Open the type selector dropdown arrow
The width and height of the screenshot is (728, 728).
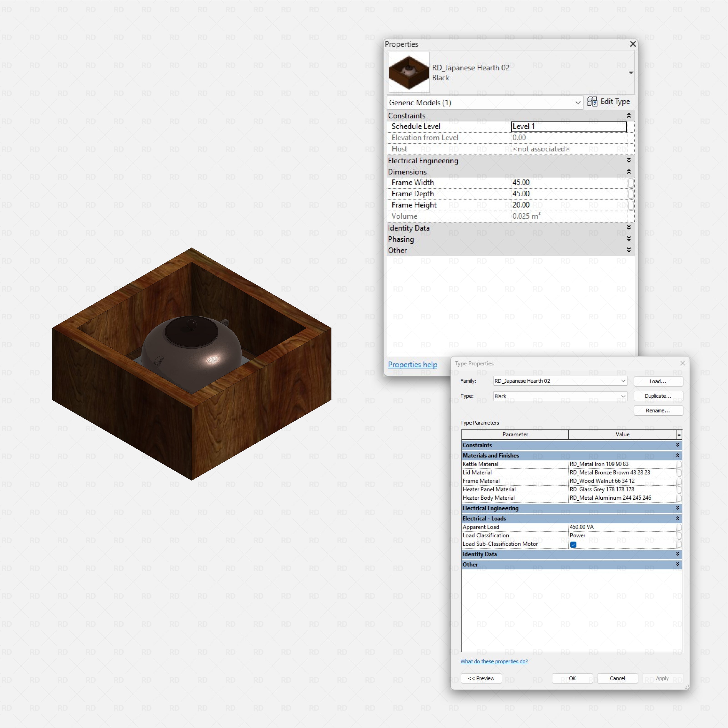click(x=631, y=73)
